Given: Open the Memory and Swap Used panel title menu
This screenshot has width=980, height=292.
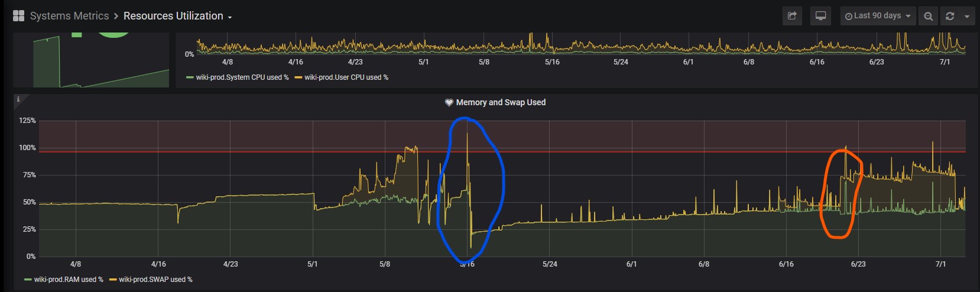Looking at the screenshot, I should (x=501, y=102).
